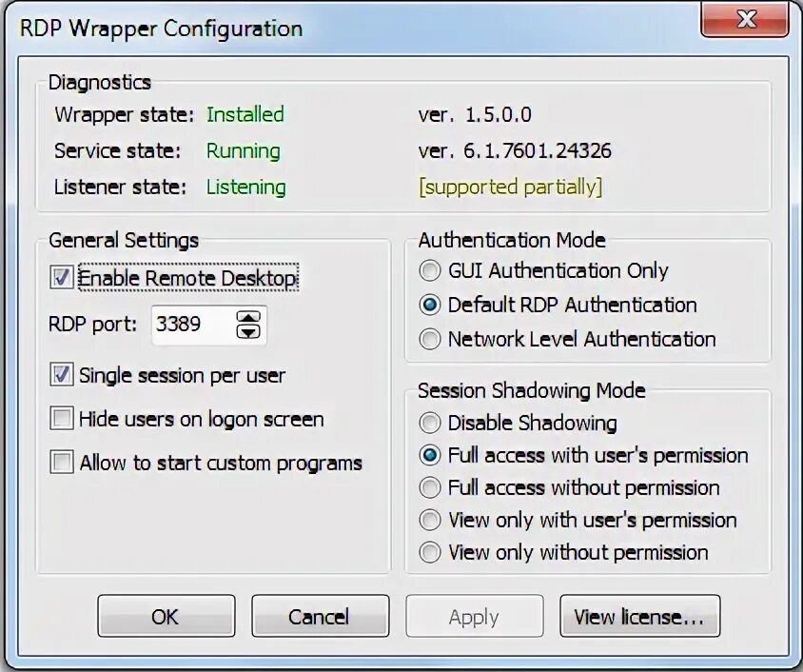Image resolution: width=803 pixels, height=672 pixels.
Task: Click the Cancel button
Action: [320, 616]
